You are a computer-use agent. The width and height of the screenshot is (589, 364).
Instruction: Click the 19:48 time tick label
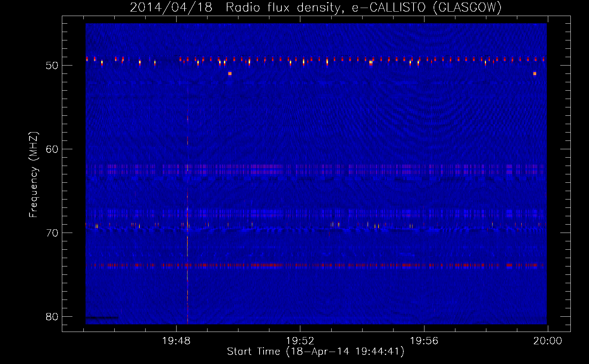point(176,341)
